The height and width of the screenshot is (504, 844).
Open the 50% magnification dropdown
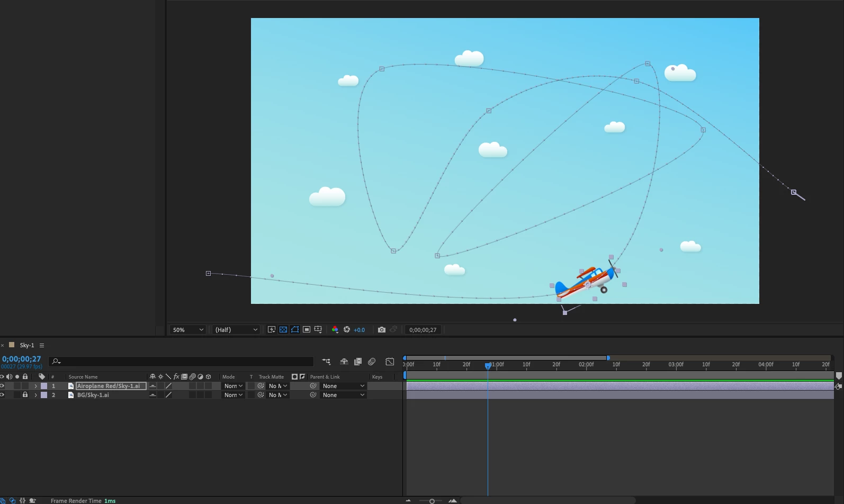click(x=187, y=330)
